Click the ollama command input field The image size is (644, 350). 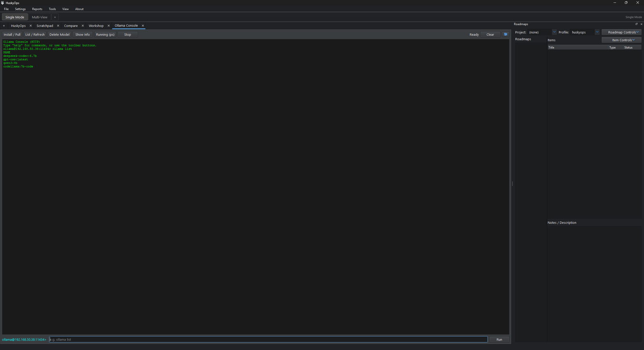(268, 340)
